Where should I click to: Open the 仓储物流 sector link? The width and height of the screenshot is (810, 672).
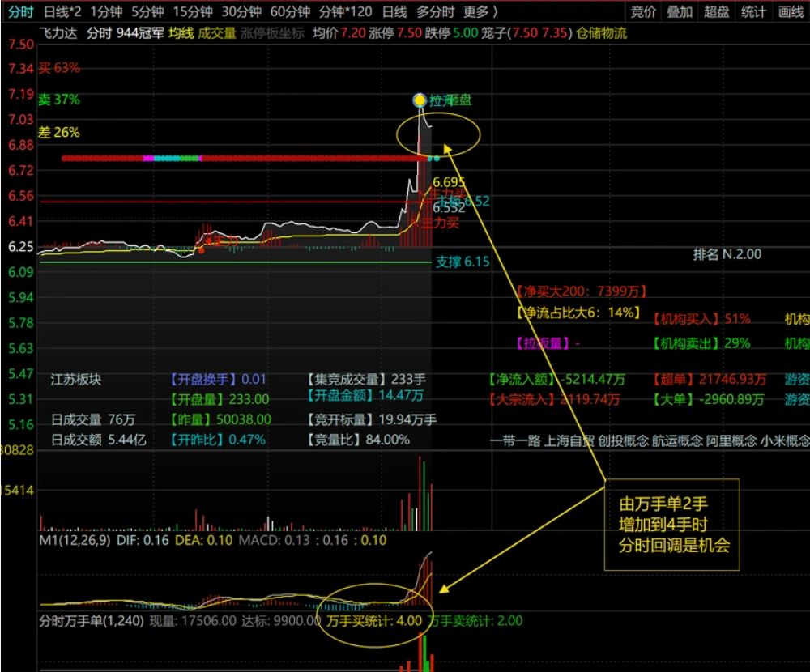tap(602, 33)
